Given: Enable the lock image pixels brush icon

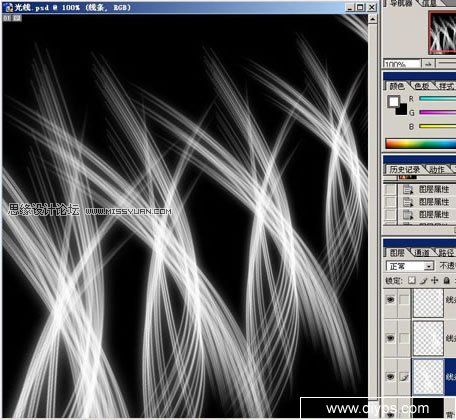Looking at the screenshot, I should 424,280.
